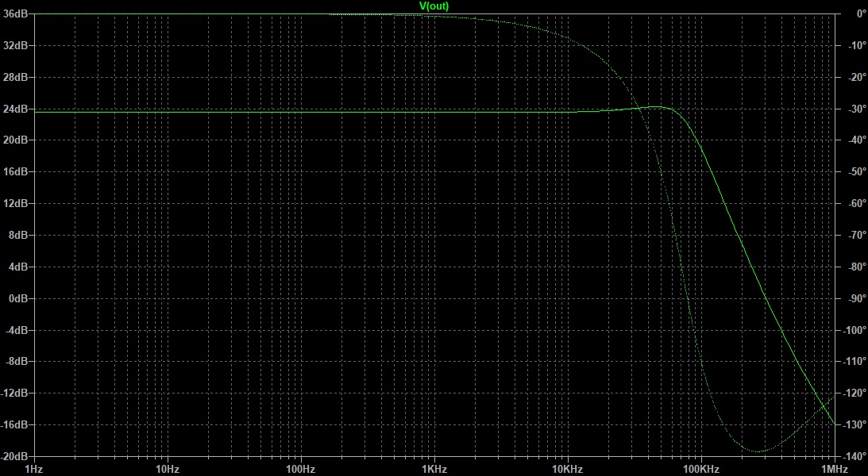
Task: Click the 36dB label on the magnitude axis
Action: tap(16, 14)
